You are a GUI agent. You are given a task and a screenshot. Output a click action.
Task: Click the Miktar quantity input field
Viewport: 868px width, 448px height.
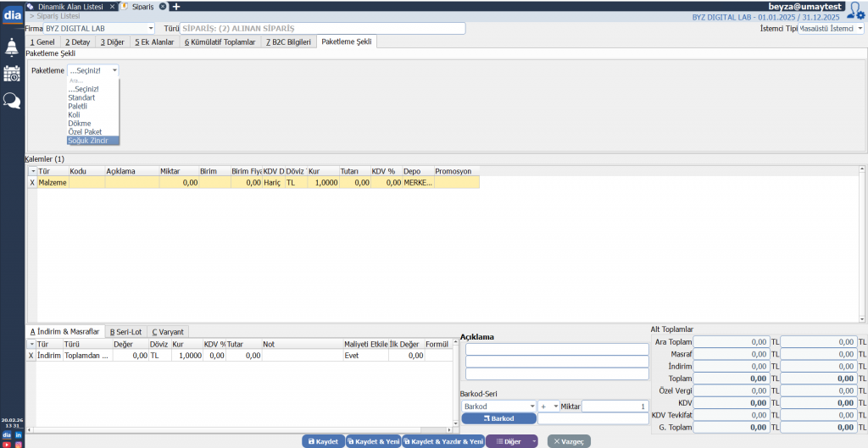pos(615,407)
